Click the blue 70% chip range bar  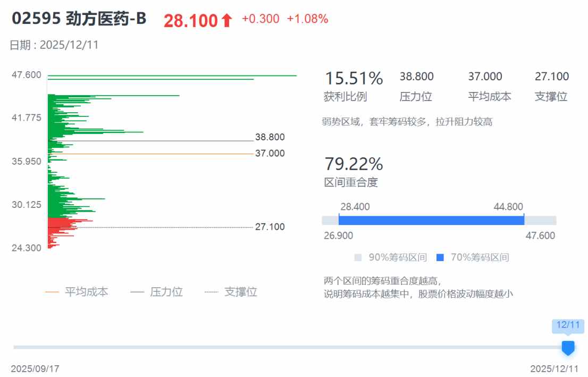pyautogui.click(x=431, y=220)
